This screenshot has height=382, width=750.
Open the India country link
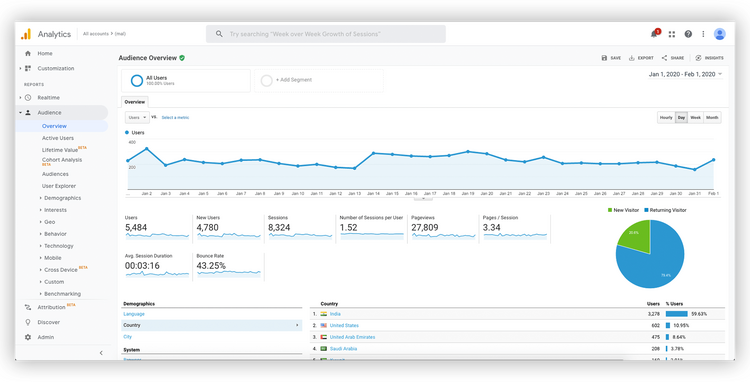click(335, 314)
